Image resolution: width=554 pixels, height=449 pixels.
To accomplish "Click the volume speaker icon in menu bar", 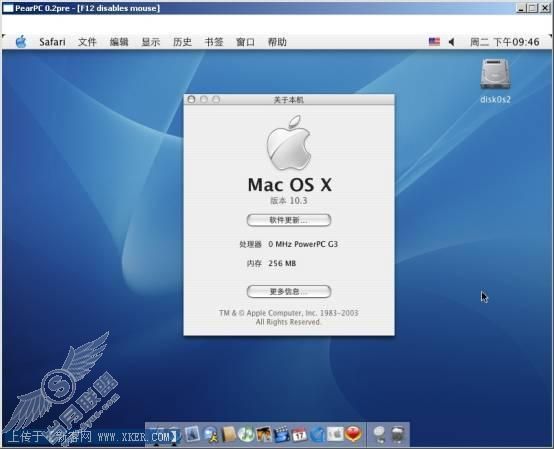I will (x=452, y=42).
